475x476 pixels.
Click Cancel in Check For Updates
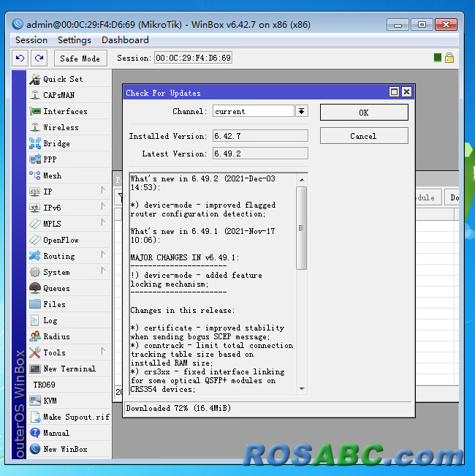(364, 136)
